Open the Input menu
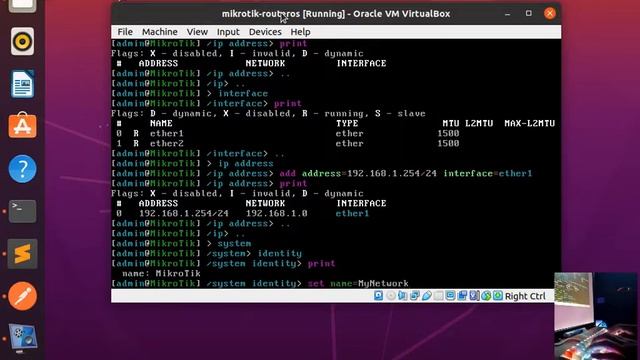The width and height of the screenshot is (640, 360). (228, 32)
